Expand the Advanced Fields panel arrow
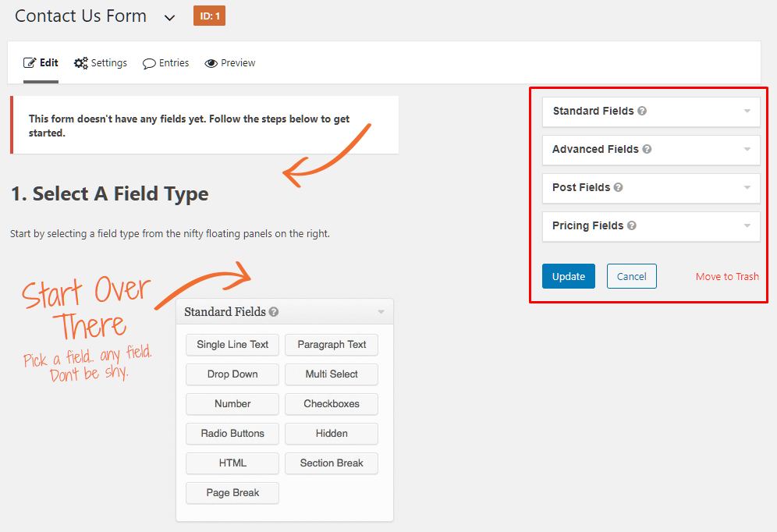 tap(747, 149)
